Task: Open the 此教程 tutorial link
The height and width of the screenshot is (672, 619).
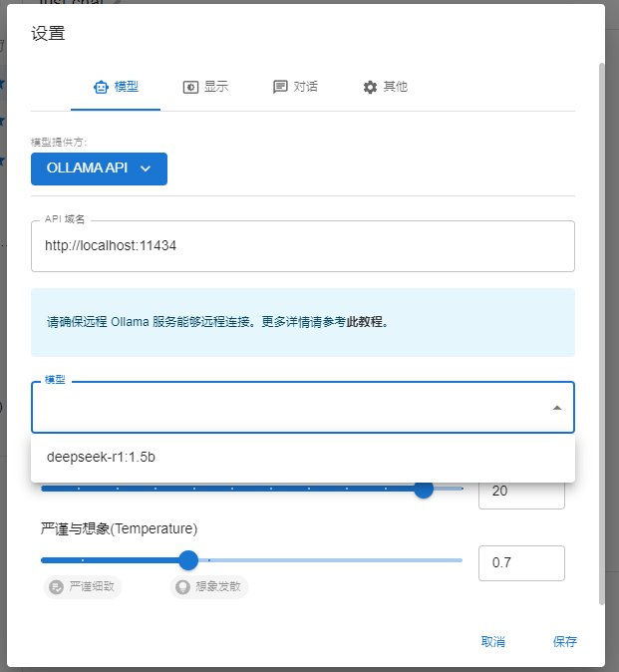Action: tap(364, 322)
